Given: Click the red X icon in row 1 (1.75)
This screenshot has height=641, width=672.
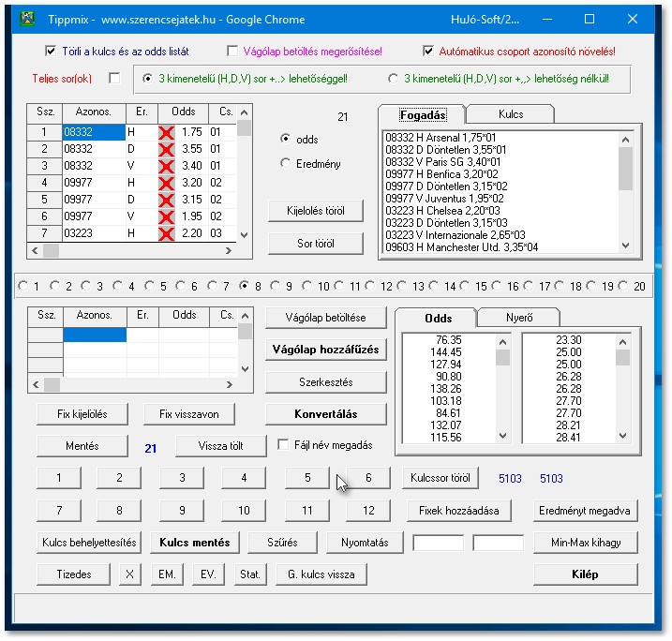Looking at the screenshot, I should [x=166, y=132].
